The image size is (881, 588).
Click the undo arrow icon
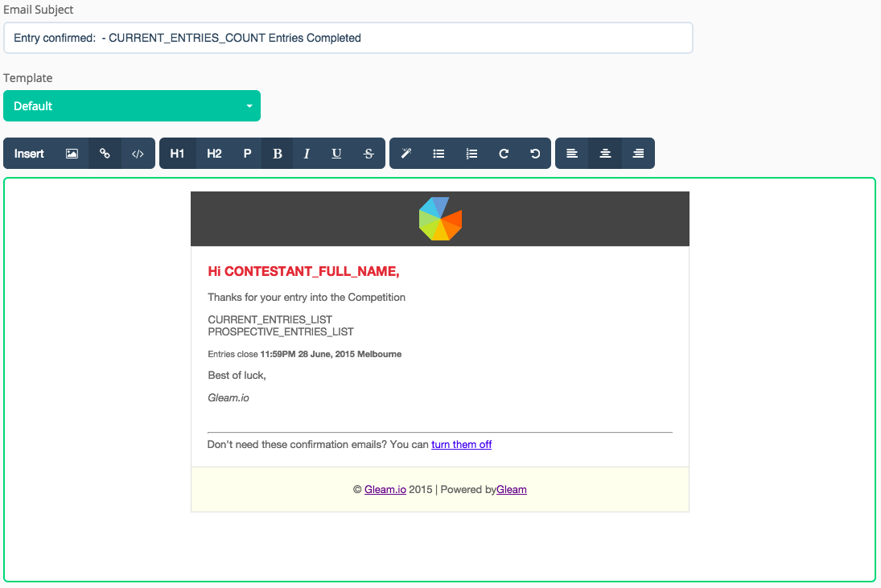click(535, 154)
